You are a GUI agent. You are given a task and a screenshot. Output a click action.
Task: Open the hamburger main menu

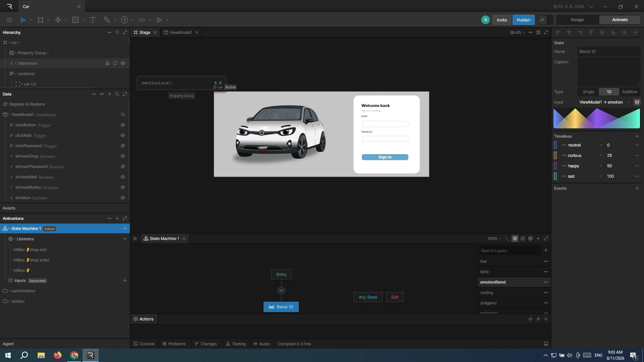pyautogui.click(x=9, y=20)
